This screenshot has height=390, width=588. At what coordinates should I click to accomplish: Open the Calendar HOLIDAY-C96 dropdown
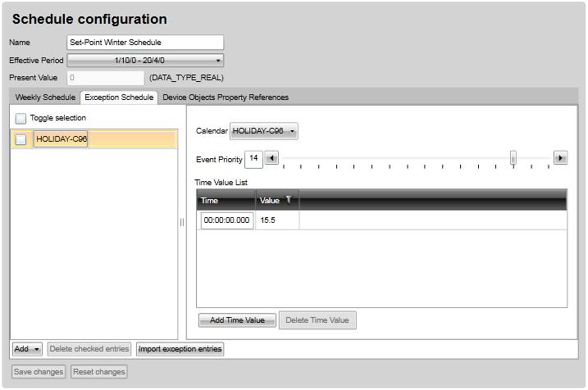coord(264,130)
